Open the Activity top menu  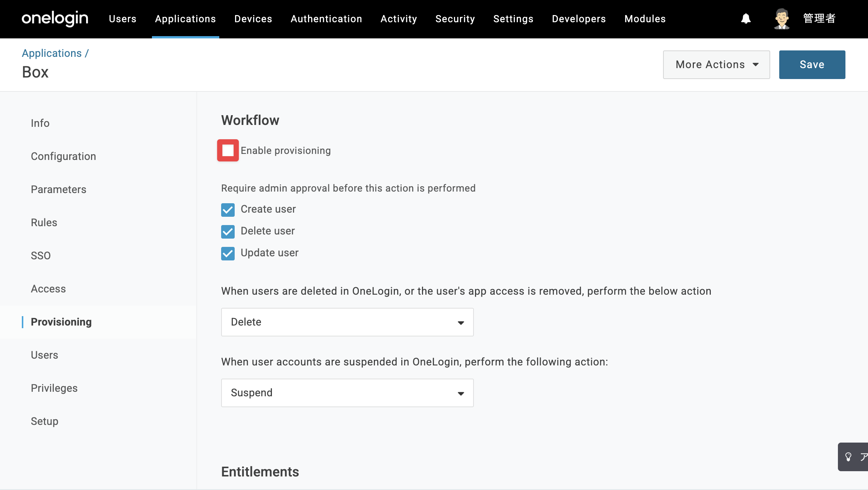[399, 19]
